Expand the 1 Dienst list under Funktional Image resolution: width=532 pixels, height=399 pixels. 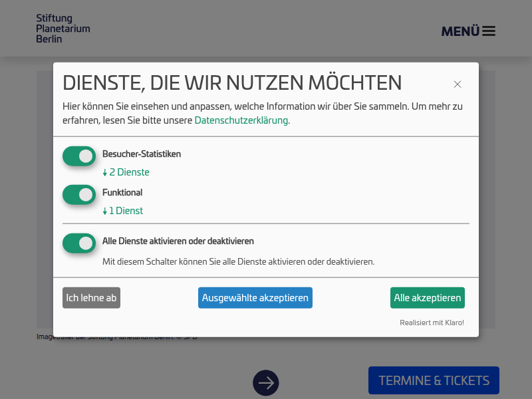pyautogui.click(x=122, y=210)
